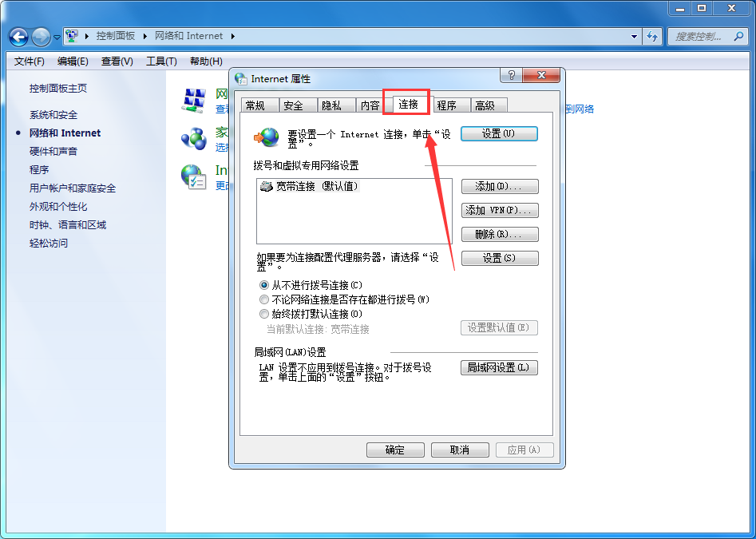Open the 查看(V) menu

click(117, 61)
